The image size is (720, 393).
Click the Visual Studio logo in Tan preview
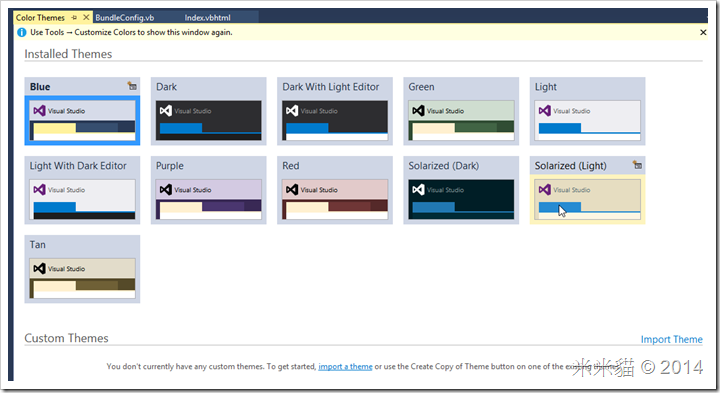[39, 269]
